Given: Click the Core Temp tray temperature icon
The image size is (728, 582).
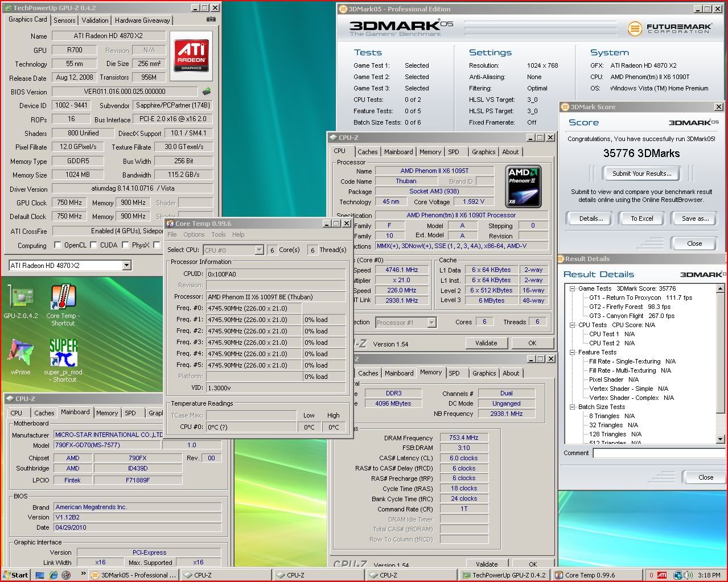Looking at the screenshot, I should [x=651, y=575].
